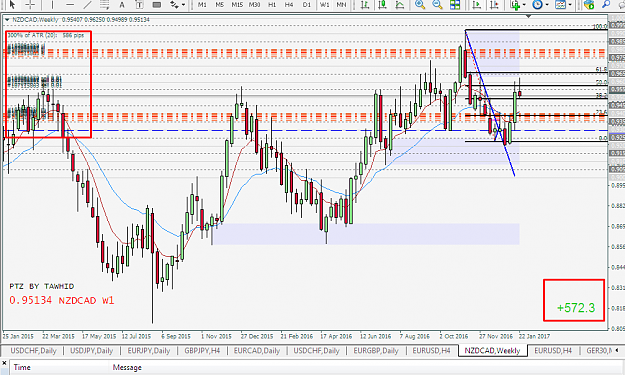Open the indicators list button
The image size is (625, 375).
516,4
